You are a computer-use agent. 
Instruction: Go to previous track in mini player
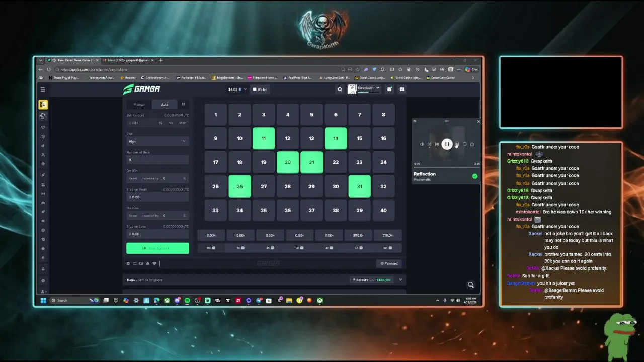click(437, 144)
